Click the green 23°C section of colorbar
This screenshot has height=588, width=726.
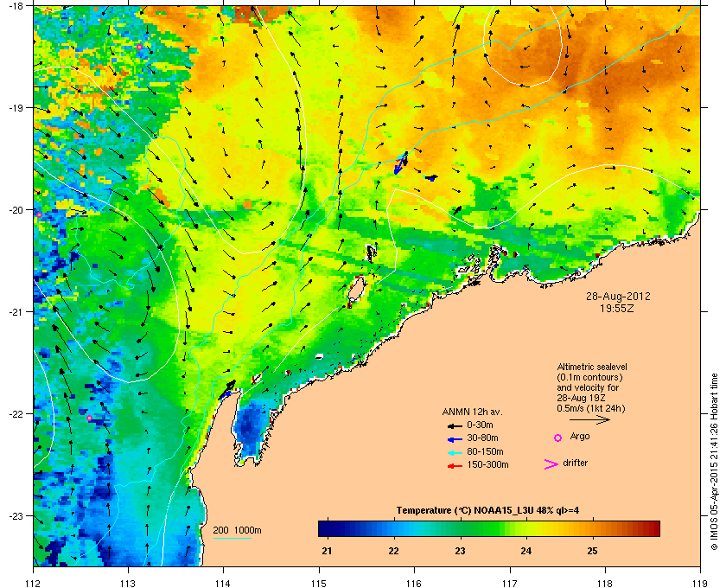click(x=460, y=528)
